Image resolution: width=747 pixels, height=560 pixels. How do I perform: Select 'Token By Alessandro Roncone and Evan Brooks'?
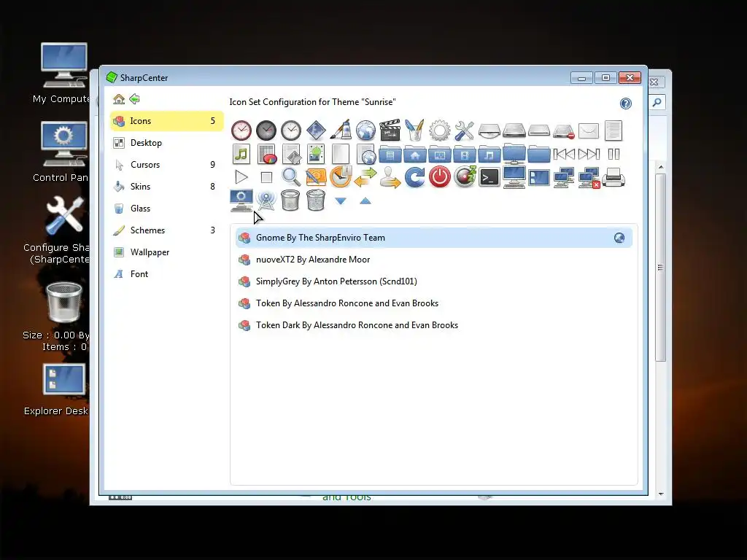click(433, 303)
